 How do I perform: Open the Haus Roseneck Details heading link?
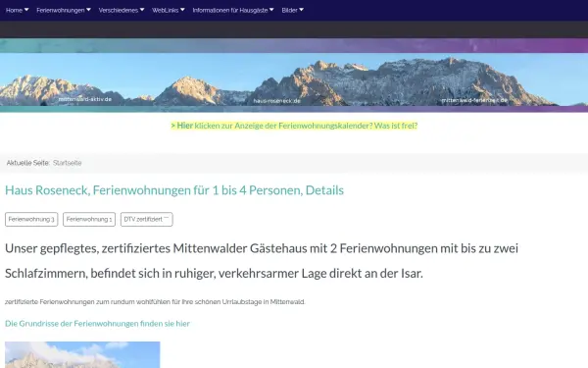pos(174,190)
